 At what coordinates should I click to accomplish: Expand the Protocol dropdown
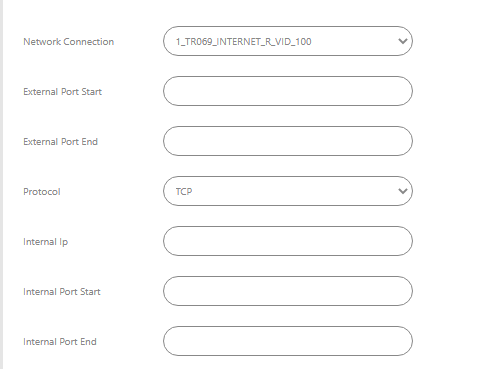point(288,191)
